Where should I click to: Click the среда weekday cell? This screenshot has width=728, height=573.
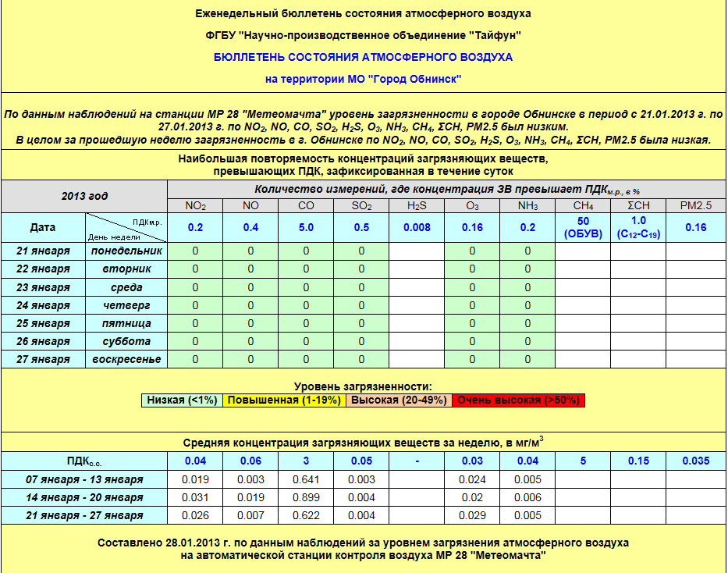(126, 287)
